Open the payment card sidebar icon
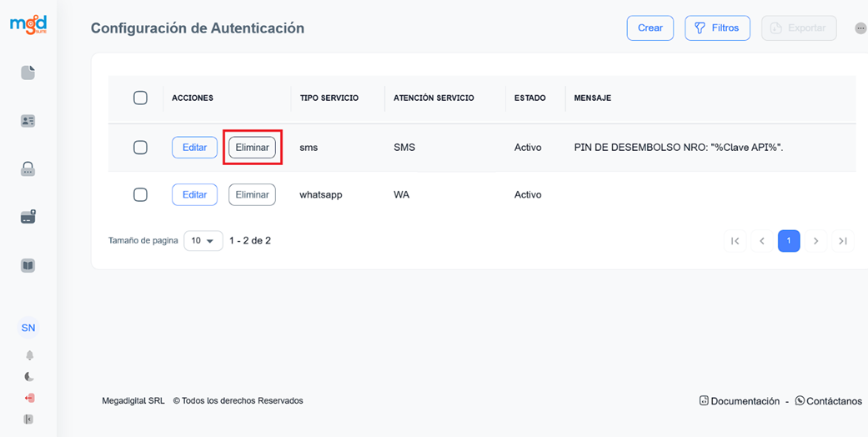Viewport: 868px width, 437px height. 28,217
